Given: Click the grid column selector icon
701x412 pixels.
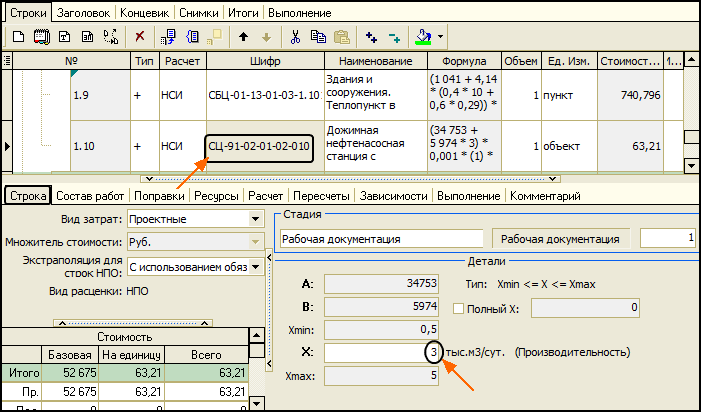Looking at the screenshot, I should click(7, 60).
